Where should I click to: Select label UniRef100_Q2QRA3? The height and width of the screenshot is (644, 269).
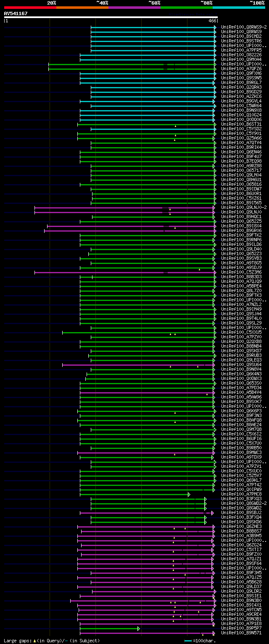click(241, 87)
